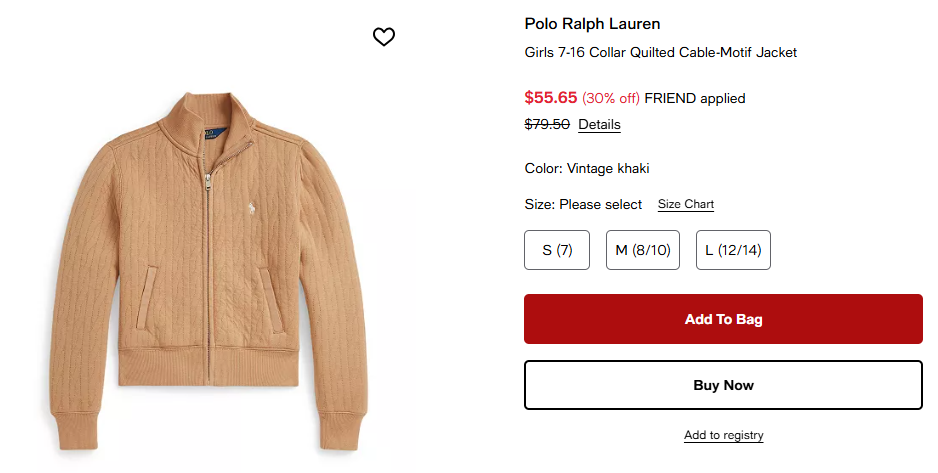
Task: Choose size M (8/10)
Action: point(642,250)
